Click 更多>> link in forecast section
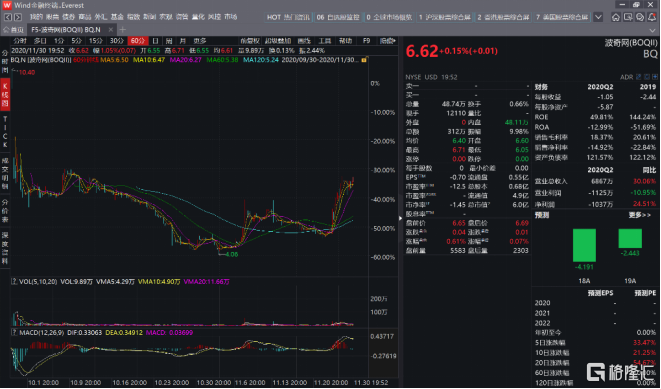661x389 pixels. [x=640, y=215]
